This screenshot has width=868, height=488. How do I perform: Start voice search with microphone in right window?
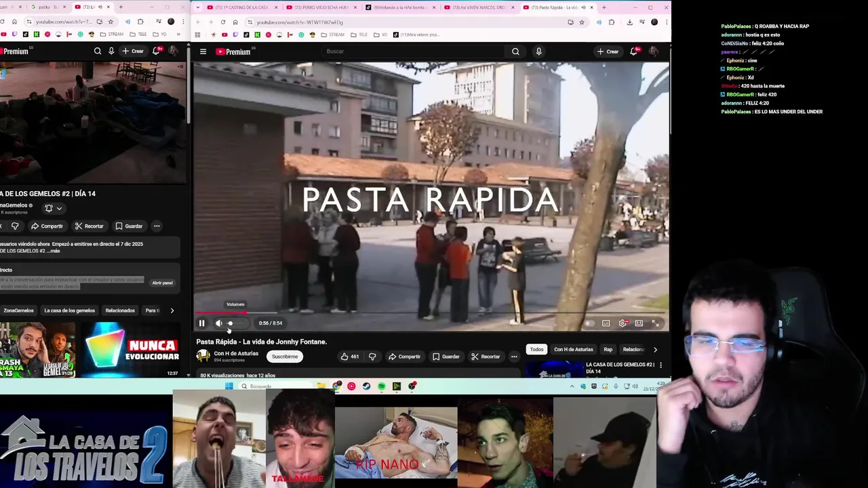(x=538, y=52)
